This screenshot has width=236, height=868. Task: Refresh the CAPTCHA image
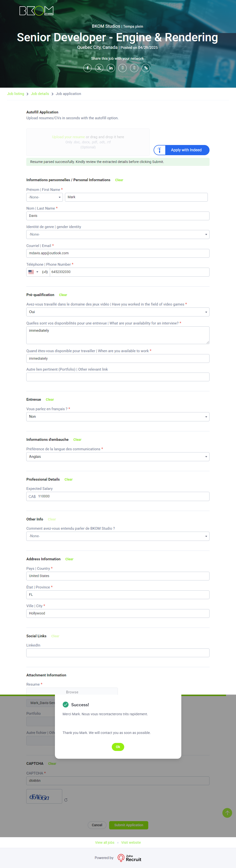point(66,800)
